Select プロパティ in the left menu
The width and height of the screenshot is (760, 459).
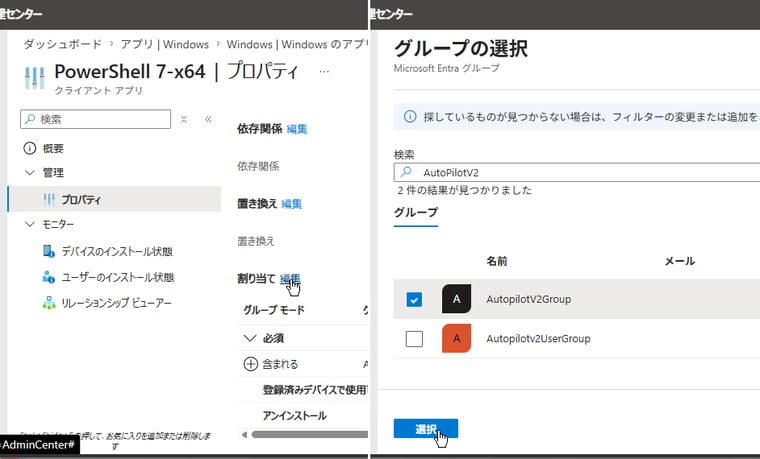(115, 199)
